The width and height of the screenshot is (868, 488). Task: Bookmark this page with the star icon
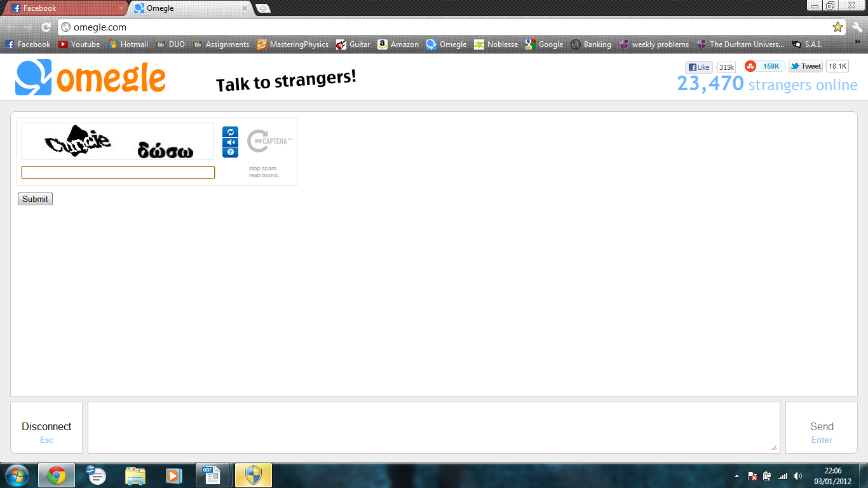click(x=837, y=27)
